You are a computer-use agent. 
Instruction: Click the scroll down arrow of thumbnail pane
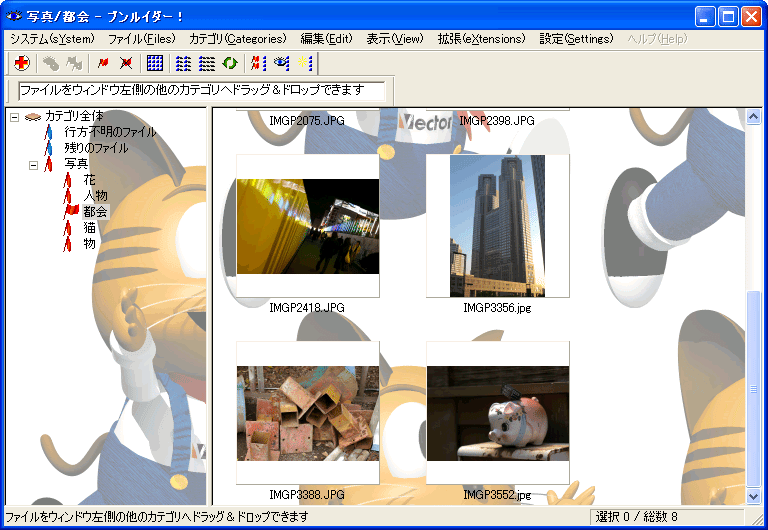[753, 497]
